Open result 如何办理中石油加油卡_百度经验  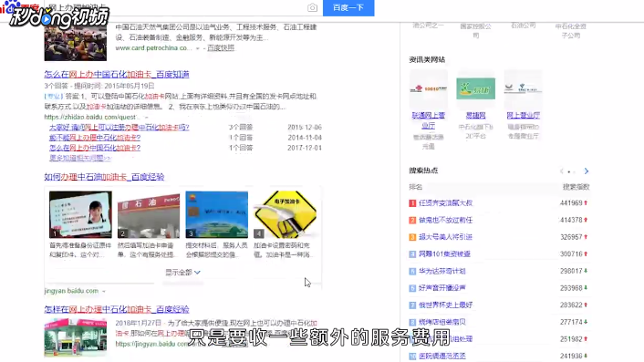click(x=104, y=177)
